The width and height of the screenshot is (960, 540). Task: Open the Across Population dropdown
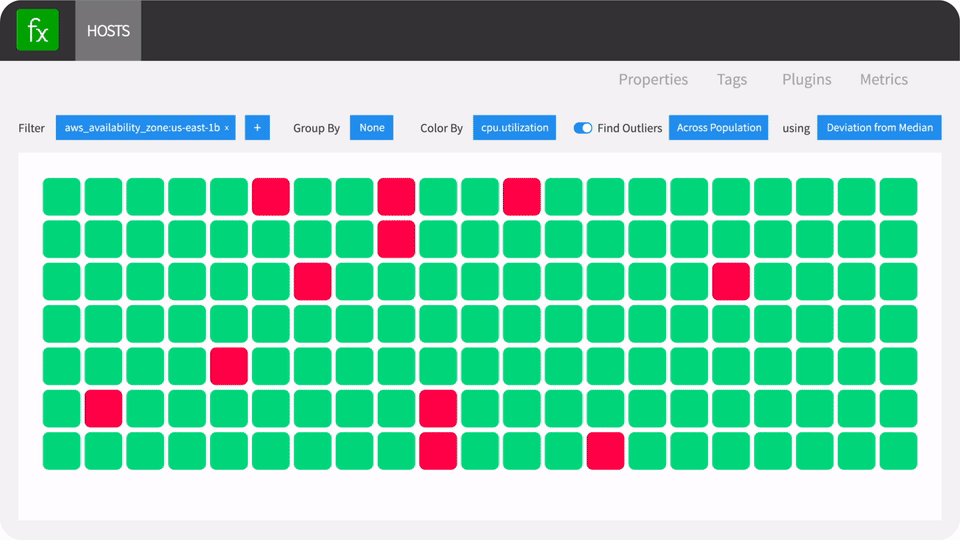(718, 127)
